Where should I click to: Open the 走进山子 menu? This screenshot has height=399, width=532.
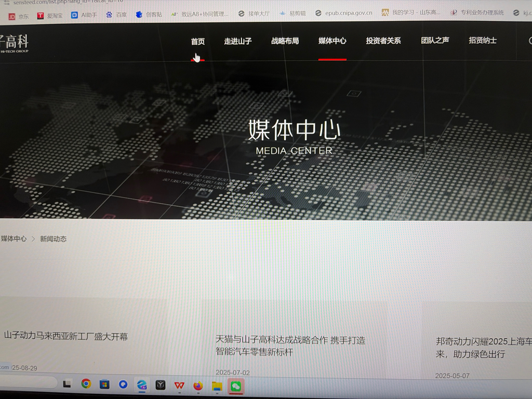pos(238,41)
